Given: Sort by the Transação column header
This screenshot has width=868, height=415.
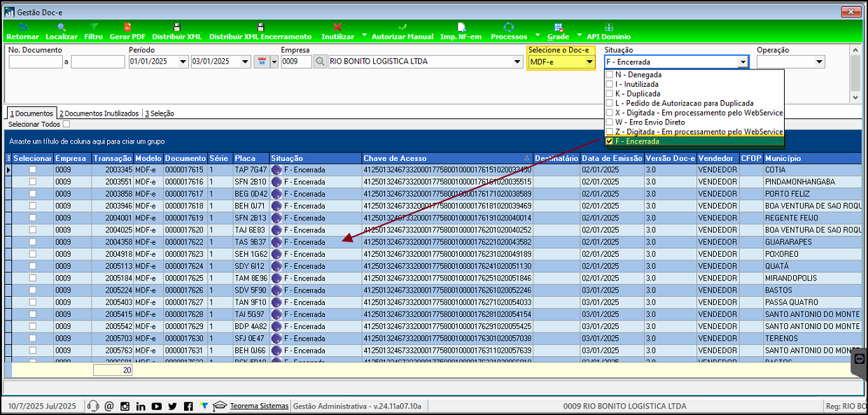Looking at the screenshot, I should click(113, 158).
